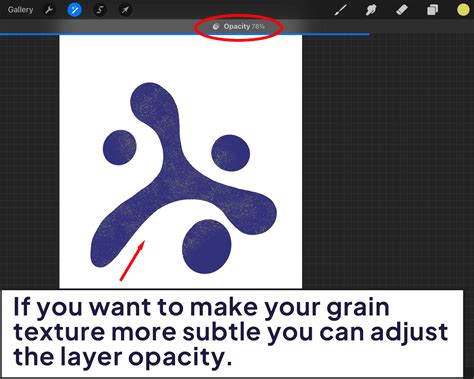Open the Gallery
474x379 pixels.
pos(20,10)
